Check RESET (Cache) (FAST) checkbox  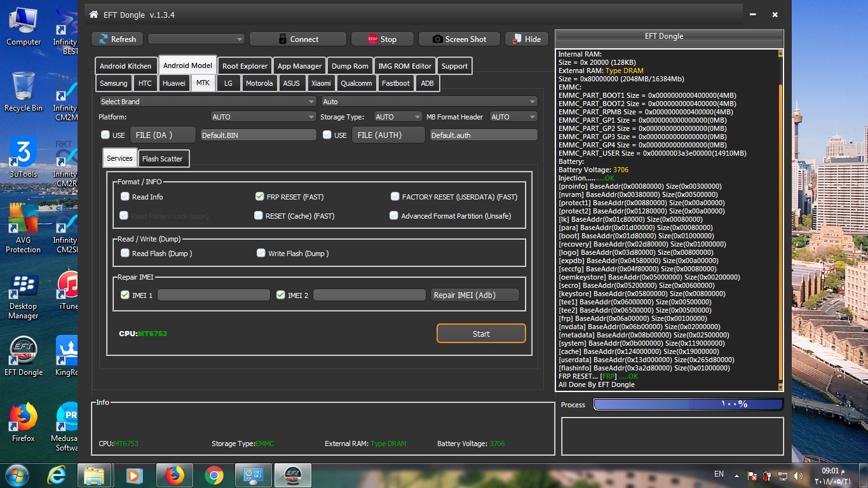(259, 216)
